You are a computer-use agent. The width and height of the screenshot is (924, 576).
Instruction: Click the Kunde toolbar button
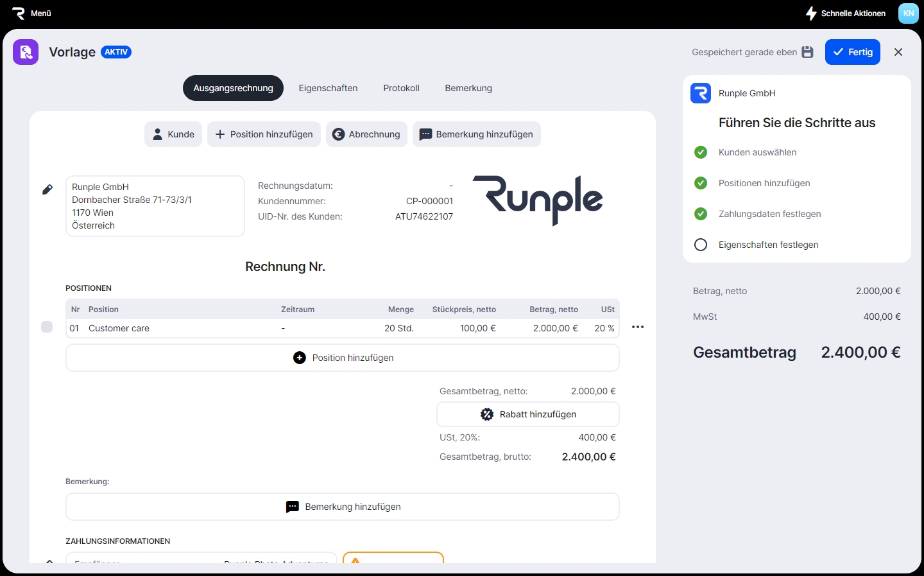click(x=173, y=134)
